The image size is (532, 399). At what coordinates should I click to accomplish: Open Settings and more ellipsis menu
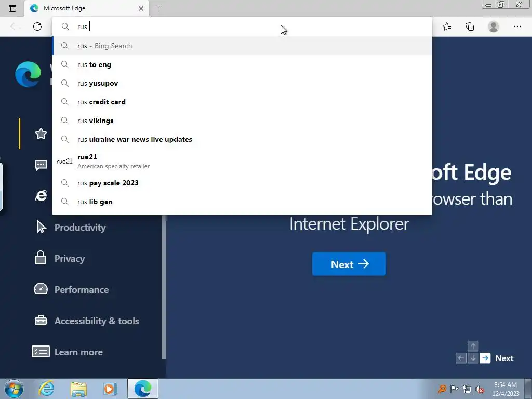[x=517, y=26]
